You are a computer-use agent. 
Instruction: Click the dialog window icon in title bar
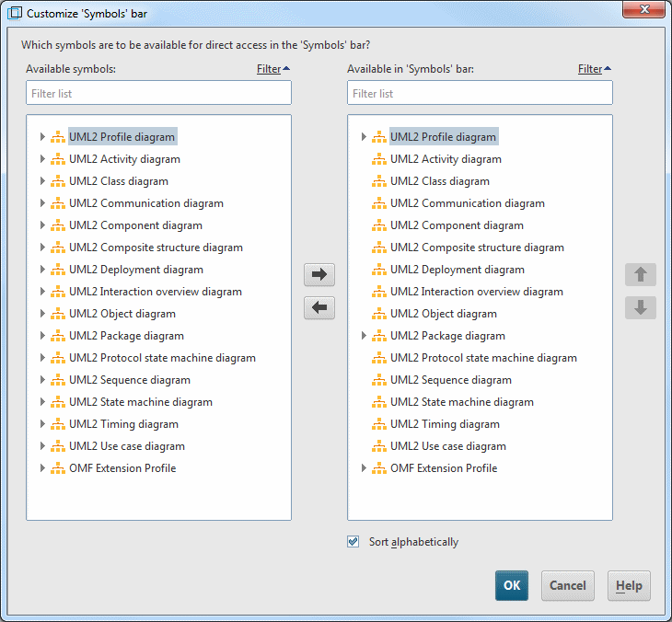point(15,13)
